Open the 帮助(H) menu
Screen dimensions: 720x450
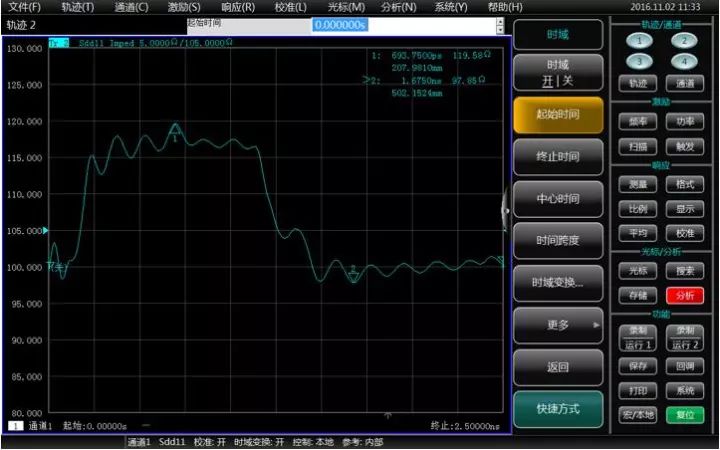(x=505, y=7)
